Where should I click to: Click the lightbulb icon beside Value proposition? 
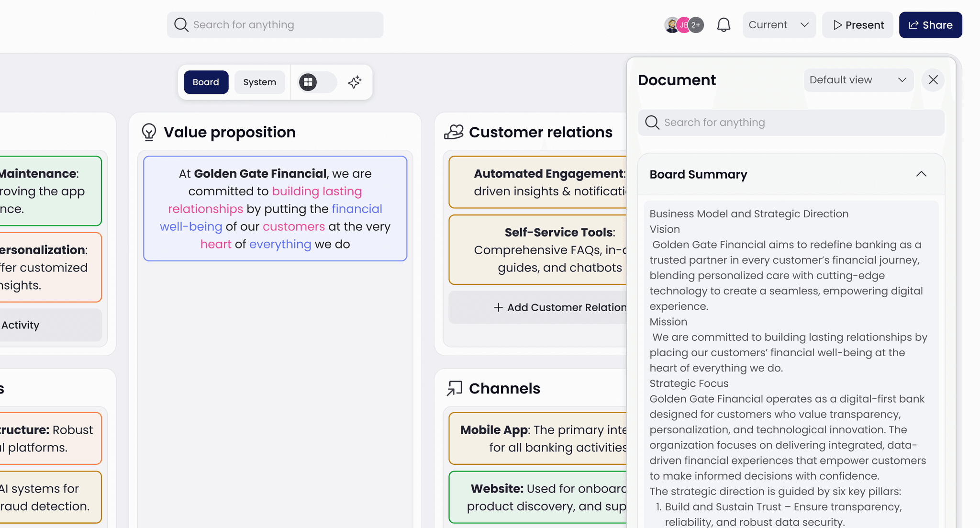(x=149, y=132)
